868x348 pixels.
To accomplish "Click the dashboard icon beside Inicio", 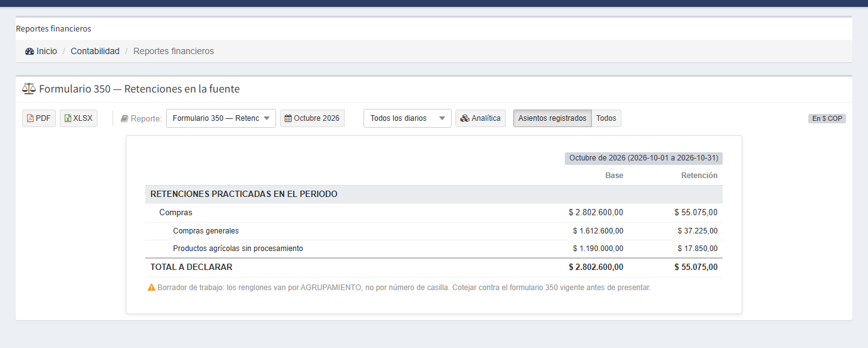I will click(x=30, y=52).
